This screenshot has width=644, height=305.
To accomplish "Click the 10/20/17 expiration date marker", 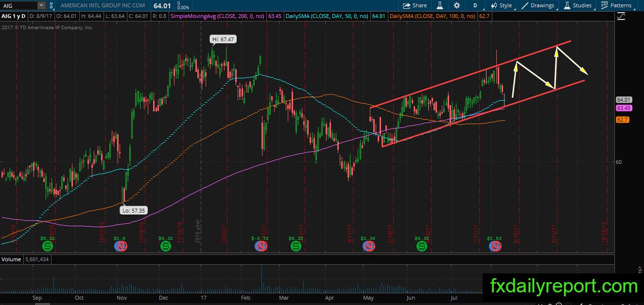I will 605,232.
